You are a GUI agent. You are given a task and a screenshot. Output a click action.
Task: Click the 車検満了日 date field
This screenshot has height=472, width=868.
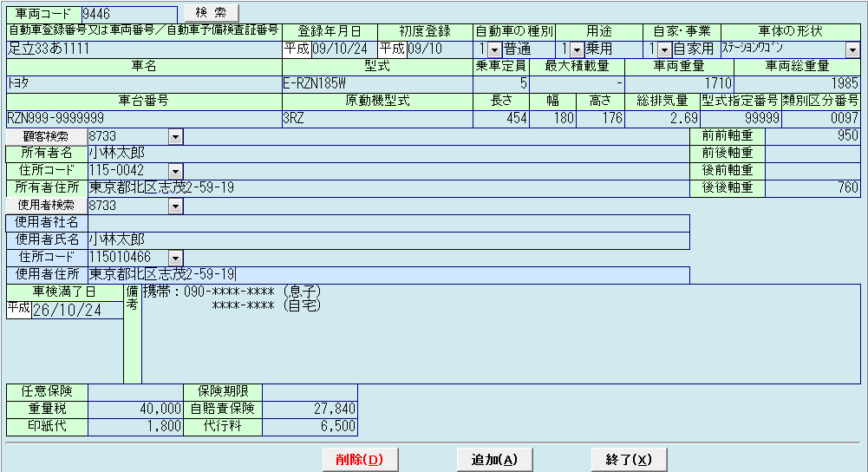[76, 310]
